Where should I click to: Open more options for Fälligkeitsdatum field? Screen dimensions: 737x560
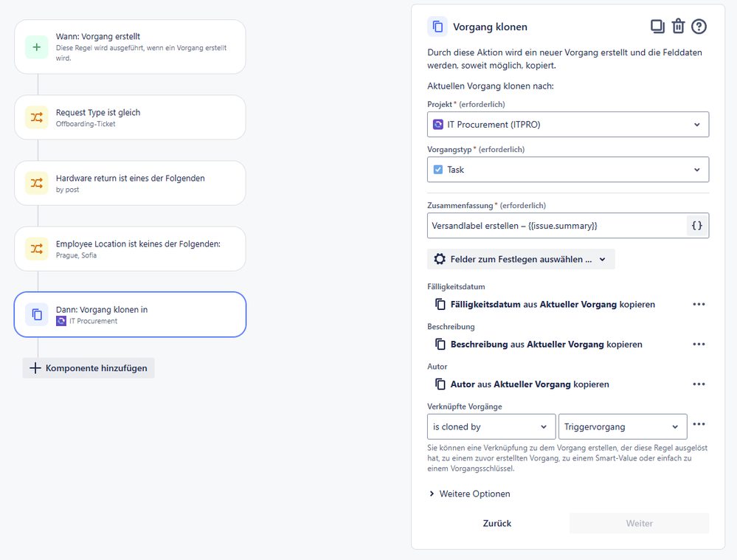(699, 304)
